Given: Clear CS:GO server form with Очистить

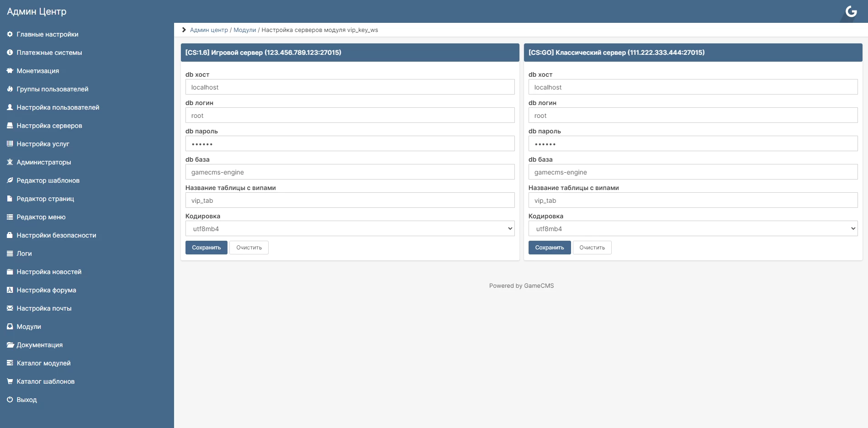Looking at the screenshot, I should [x=592, y=248].
